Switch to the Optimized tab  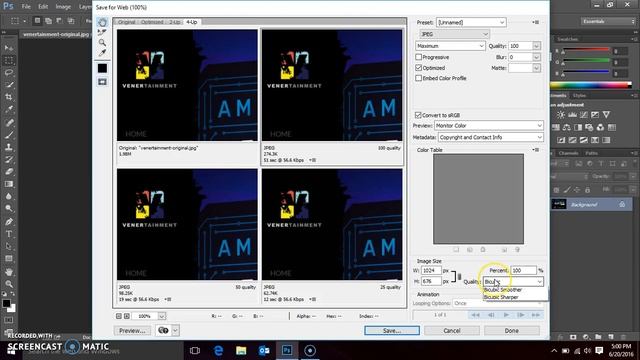click(152, 22)
